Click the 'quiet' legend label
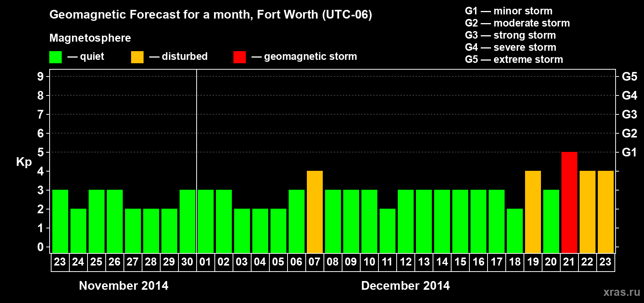644x303 pixels. pyautogui.click(x=92, y=56)
